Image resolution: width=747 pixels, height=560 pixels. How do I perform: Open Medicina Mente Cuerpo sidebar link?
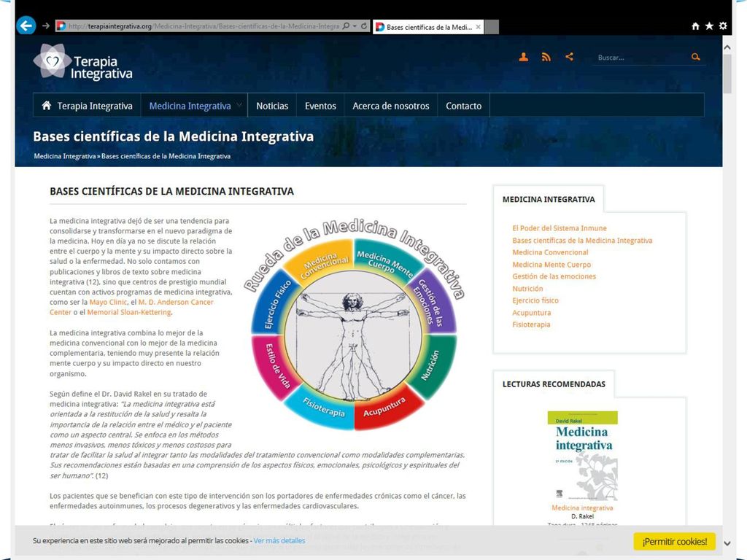[551, 264]
